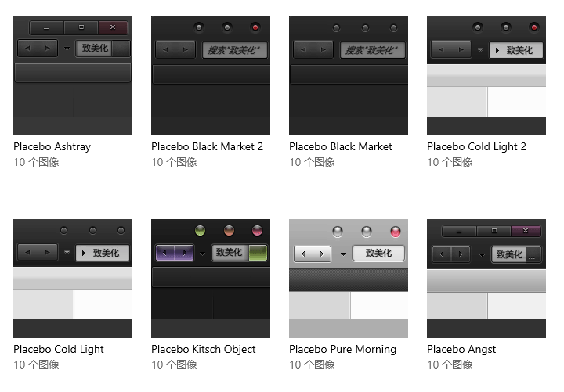This screenshot has height=392, width=564.
Task: Click the "Placebo Pure Morning" name label
Action: click(x=342, y=349)
